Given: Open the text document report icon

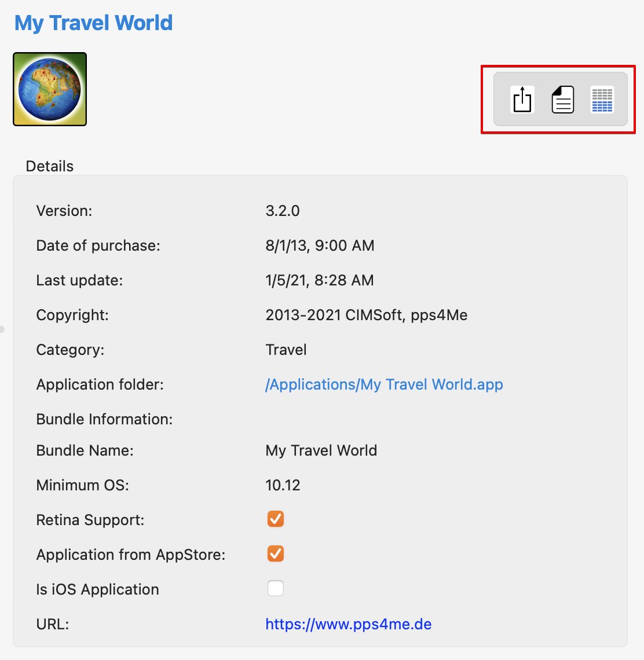Looking at the screenshot, I should (x=563, y=100).
